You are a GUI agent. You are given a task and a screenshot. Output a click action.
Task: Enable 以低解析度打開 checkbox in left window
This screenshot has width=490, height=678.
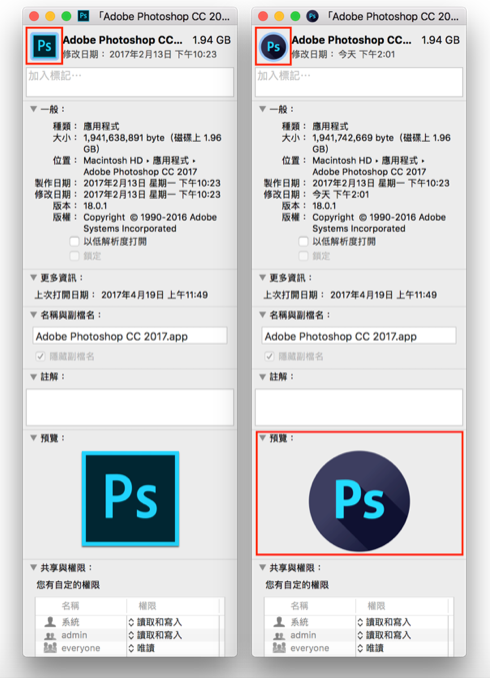click(x=74, y=241)
